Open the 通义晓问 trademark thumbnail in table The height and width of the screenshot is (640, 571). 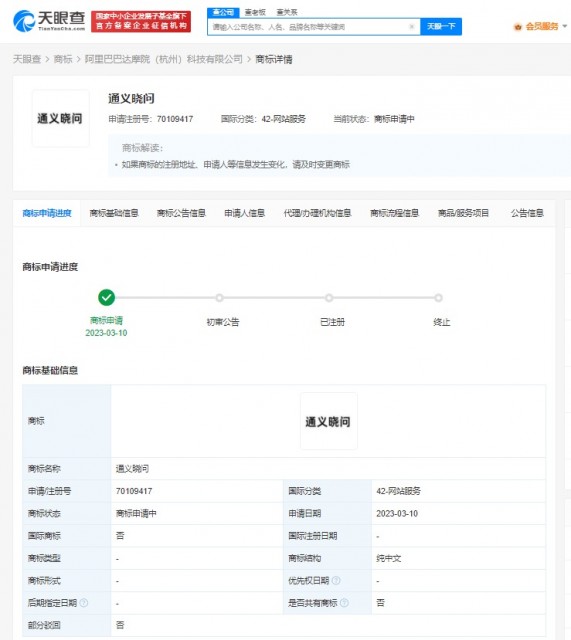click(329, 421)
